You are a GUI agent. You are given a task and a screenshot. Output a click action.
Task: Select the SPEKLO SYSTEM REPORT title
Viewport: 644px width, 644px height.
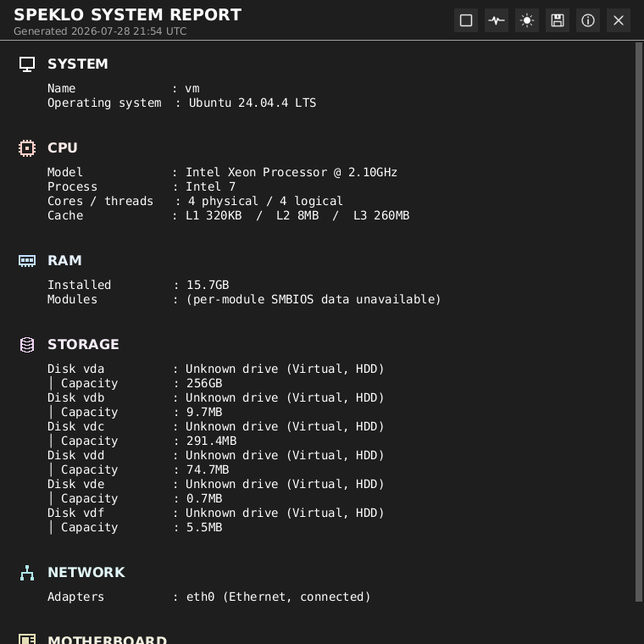pyautogui.click(x=128, y=14)
